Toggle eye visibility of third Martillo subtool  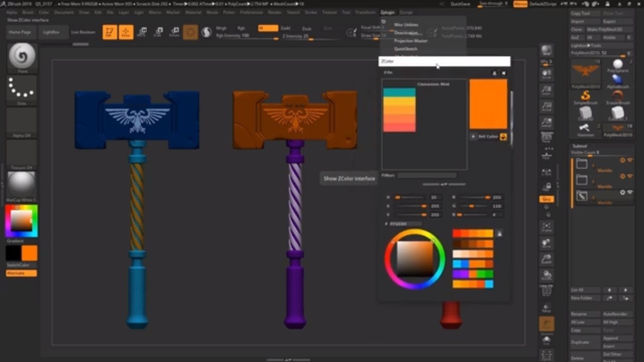(629, 193)
